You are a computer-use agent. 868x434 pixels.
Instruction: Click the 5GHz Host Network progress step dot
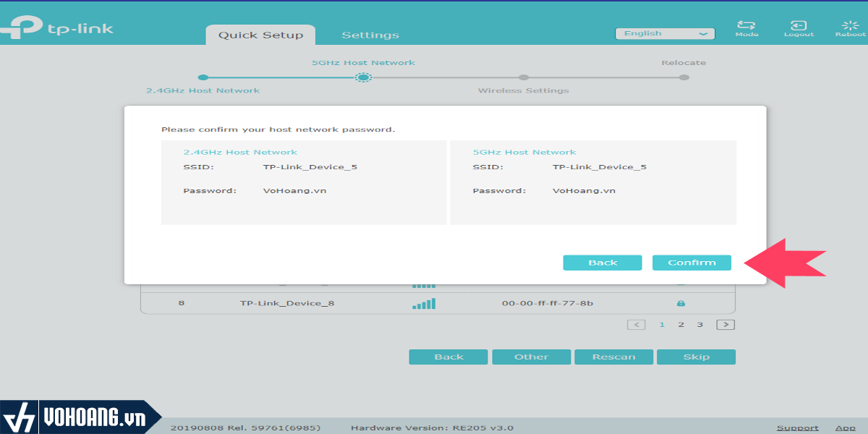(364, 77)
